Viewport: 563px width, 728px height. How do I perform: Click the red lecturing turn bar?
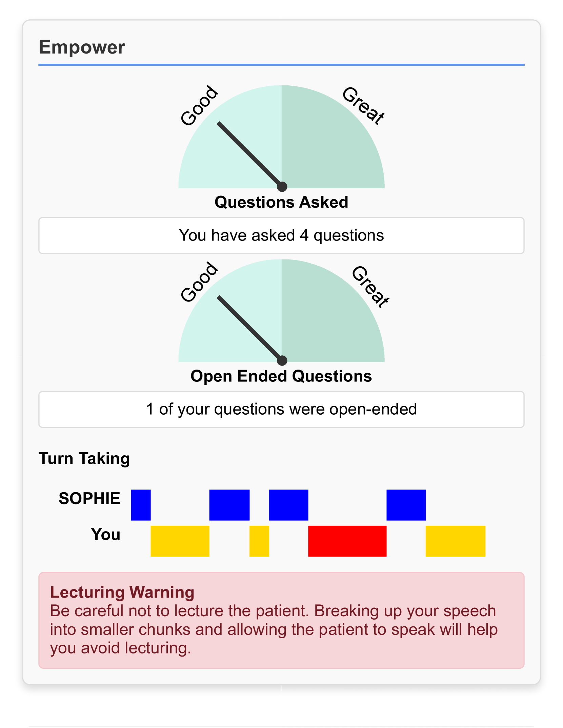(347, 541)
